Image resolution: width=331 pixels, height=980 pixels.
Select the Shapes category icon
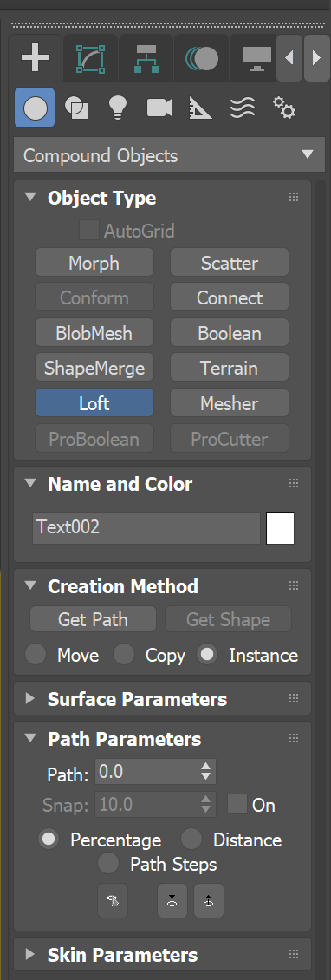(x=76, y=108)
